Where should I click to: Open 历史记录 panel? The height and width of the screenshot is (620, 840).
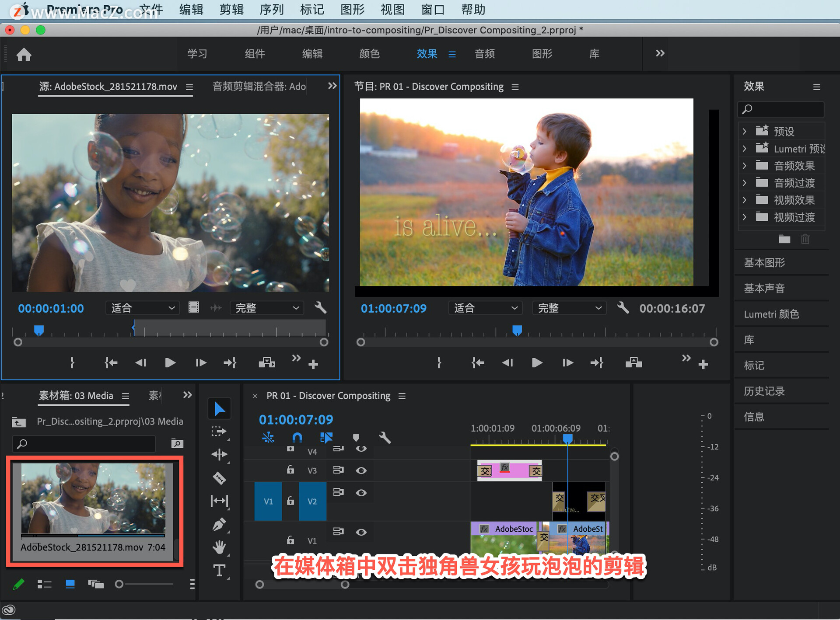click(x=765, y=391)
